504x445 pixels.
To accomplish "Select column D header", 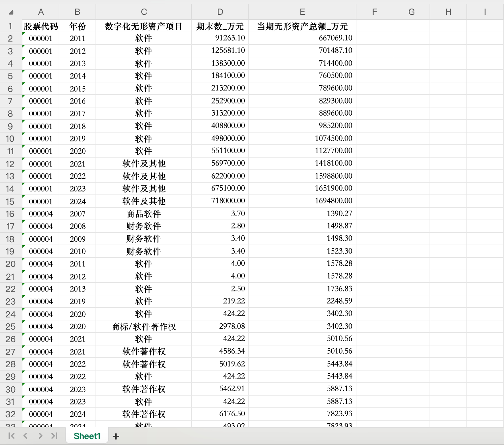I will click(x=220, y=12).
